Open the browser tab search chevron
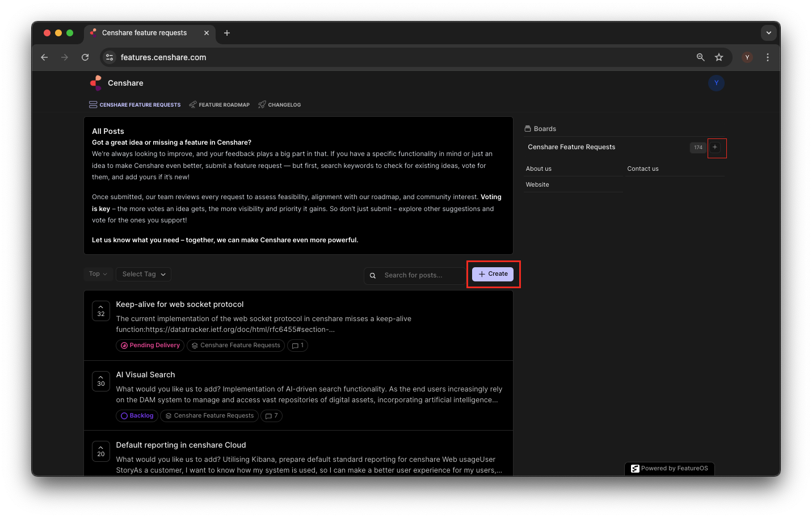Viewport: 812px width, 518px height. point(769,32)
